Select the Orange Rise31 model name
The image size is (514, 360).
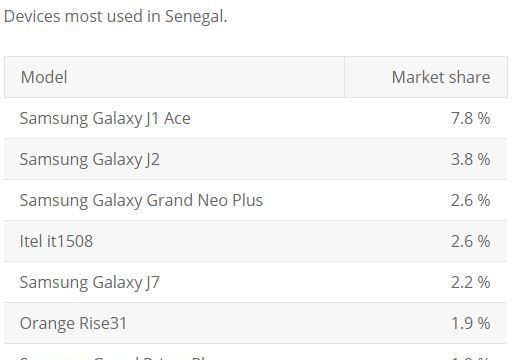pos(73,323)
